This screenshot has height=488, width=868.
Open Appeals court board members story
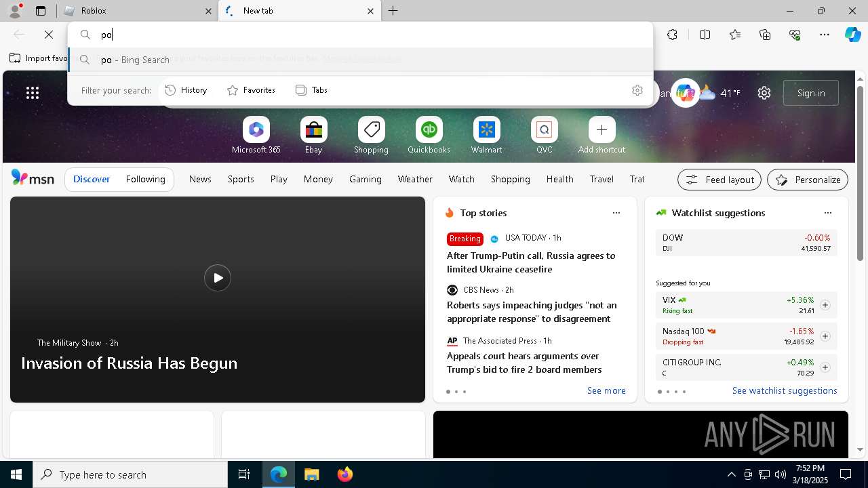click(x=524, y=363)
